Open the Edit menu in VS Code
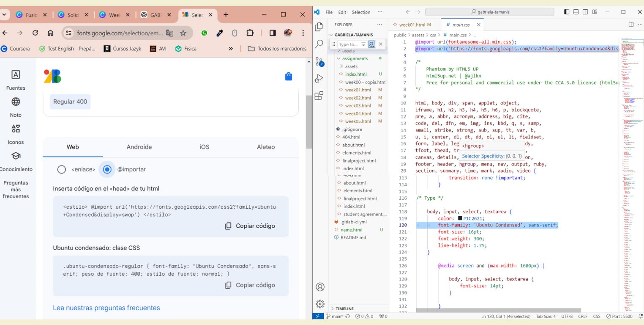The height and width of the screenshot is (325, 644). (342, 12)
